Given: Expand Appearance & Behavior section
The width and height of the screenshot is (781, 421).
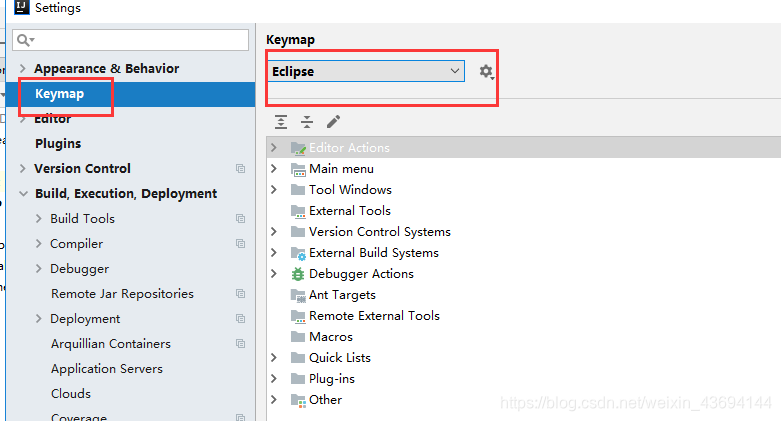Looking at the screenshot, I should tap(22, 68).
